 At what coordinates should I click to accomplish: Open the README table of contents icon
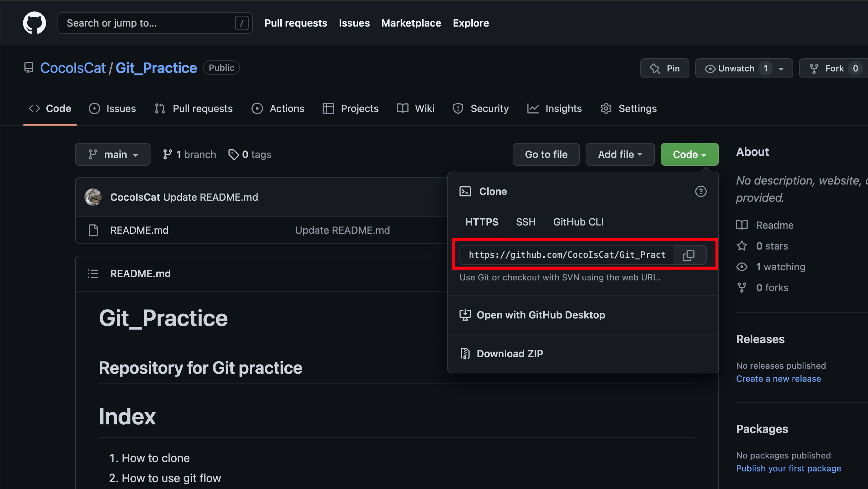click(x=93, y=274)
